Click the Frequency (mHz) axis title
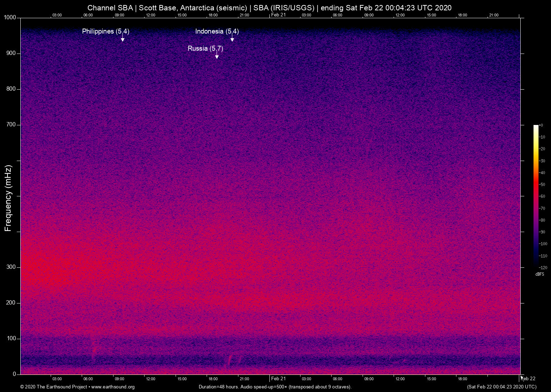Viewport: 551px width, 392px height. coord(8,198)
